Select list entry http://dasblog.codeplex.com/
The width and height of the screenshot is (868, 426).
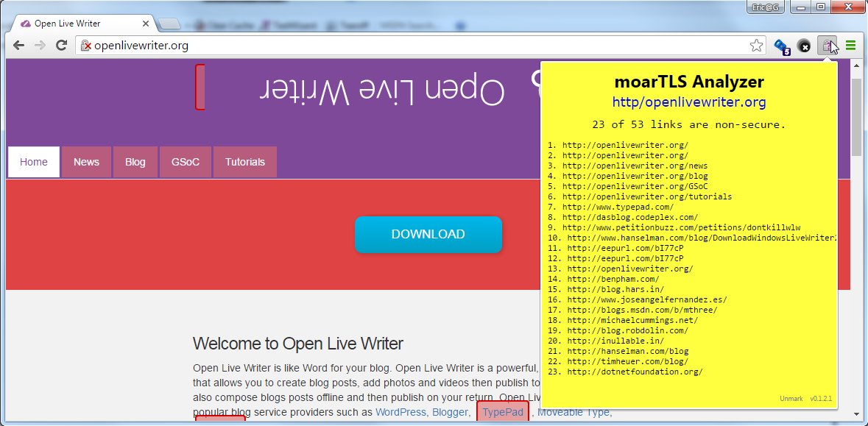point(630,218)
